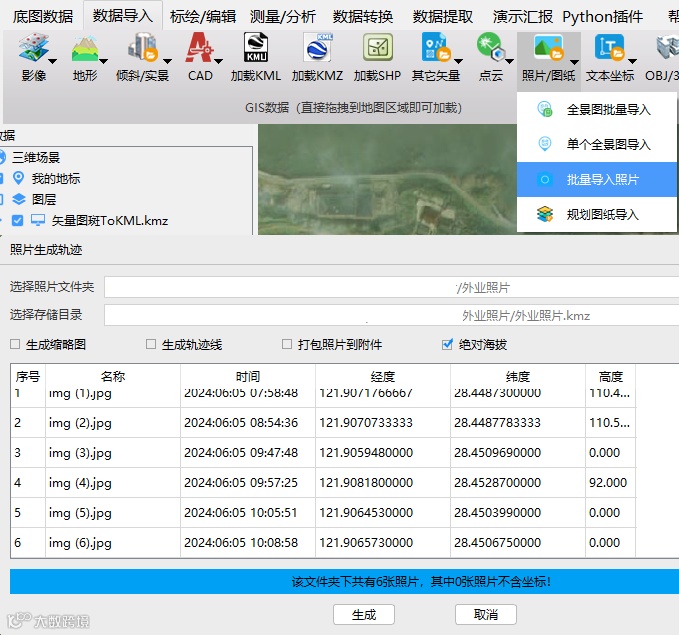The height and width of the screenshot is (635, 679).
Task: Click the 取消 button
Action: coord(486,614)
